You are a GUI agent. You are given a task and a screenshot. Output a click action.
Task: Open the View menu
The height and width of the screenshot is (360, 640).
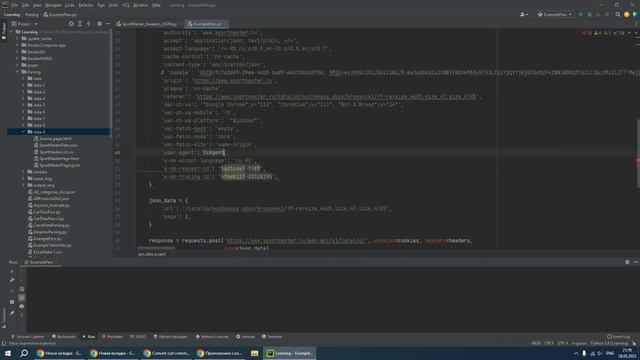click(x=37, y=5)
